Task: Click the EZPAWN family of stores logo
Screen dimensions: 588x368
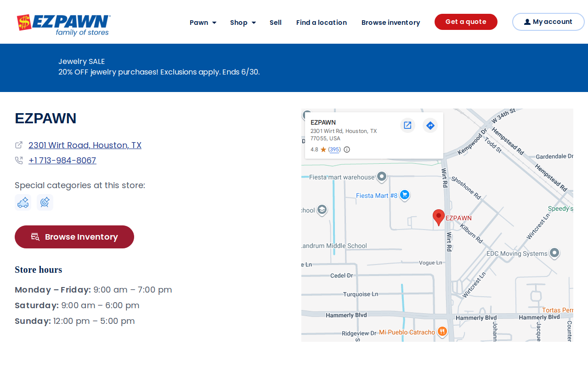Action: click(x=64, y=25)
